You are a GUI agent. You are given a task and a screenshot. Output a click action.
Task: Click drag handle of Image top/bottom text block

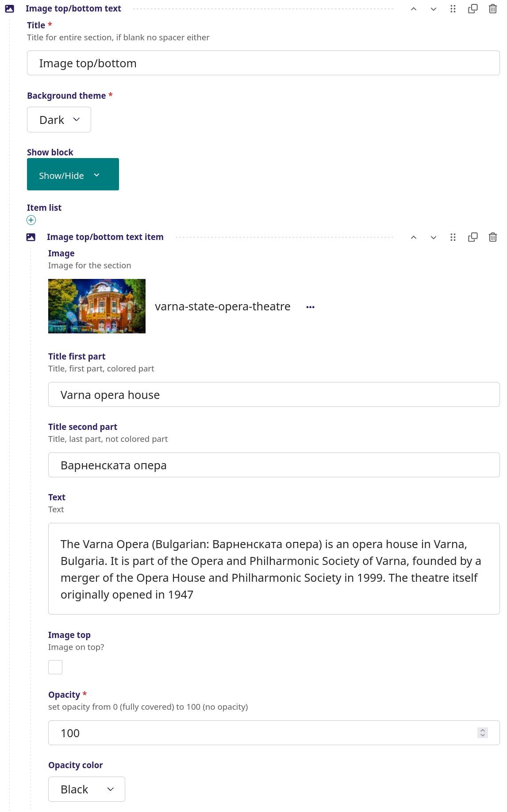(x=453, y=9)
